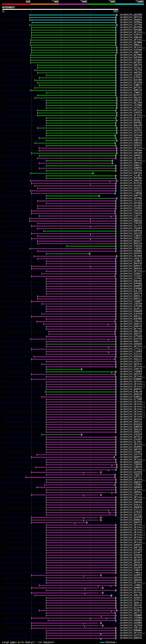Click the green alignment bar for UniRef100_C6T7N3
The image size is (146, 644).
click(x=73, y=25)
